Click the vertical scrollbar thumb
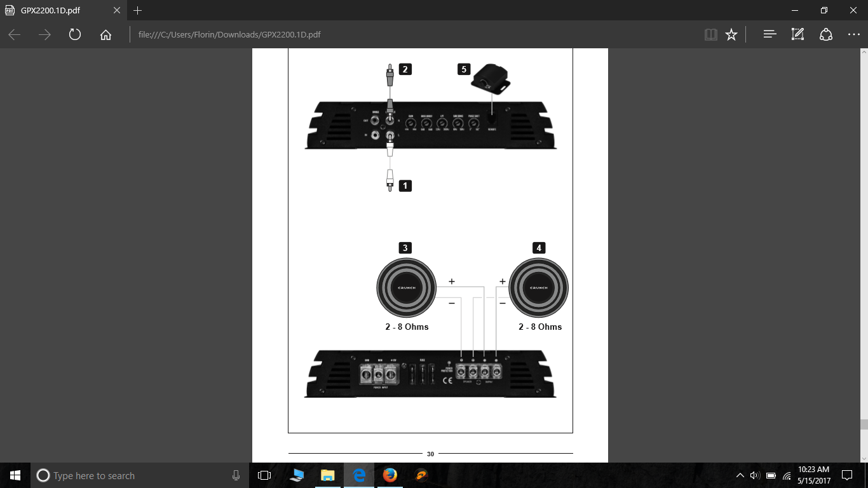868x488 pixels. [864, 424]
